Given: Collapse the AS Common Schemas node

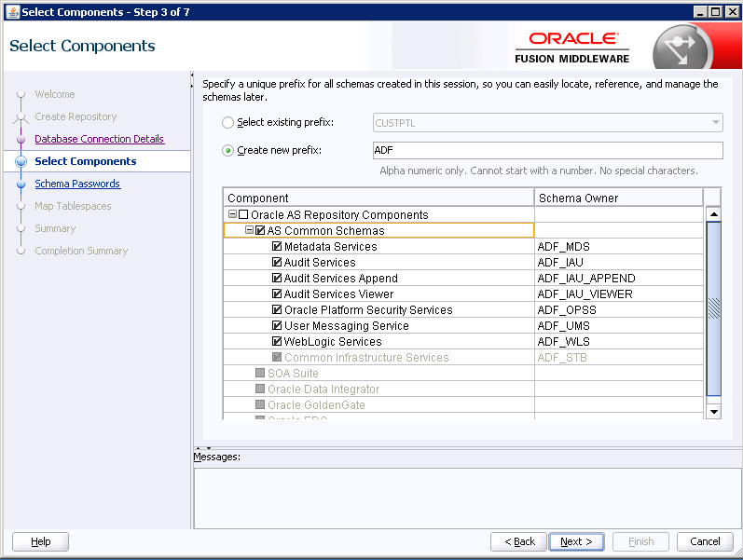Looking at the screenshot, I should (249, 230).
